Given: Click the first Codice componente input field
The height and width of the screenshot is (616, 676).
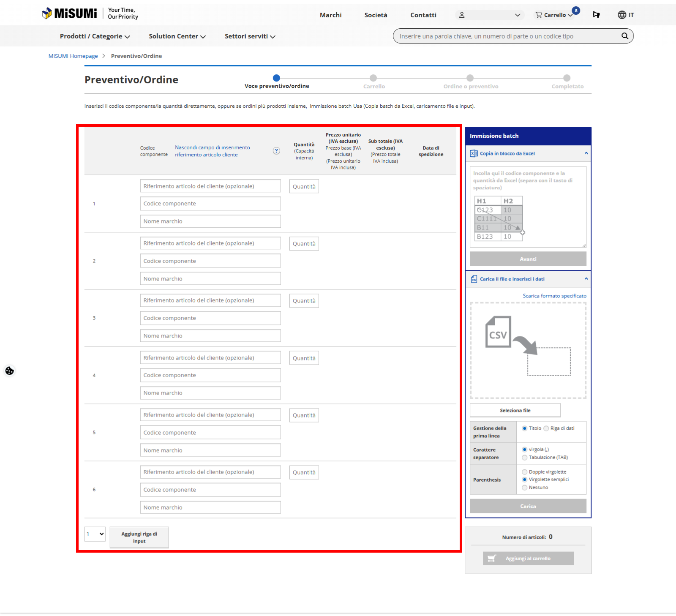Looking at the screenshot, I should tap(210, 204).
